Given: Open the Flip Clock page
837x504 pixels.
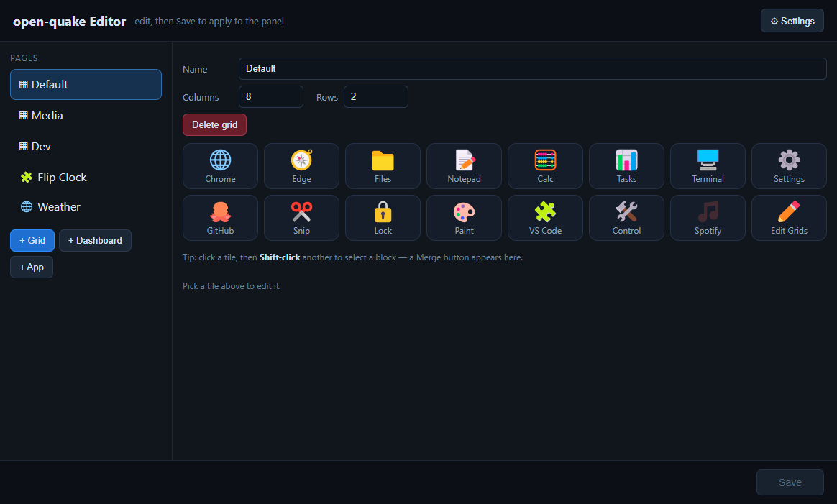Looking at the screenshot, I should click(x=86, y=178).
